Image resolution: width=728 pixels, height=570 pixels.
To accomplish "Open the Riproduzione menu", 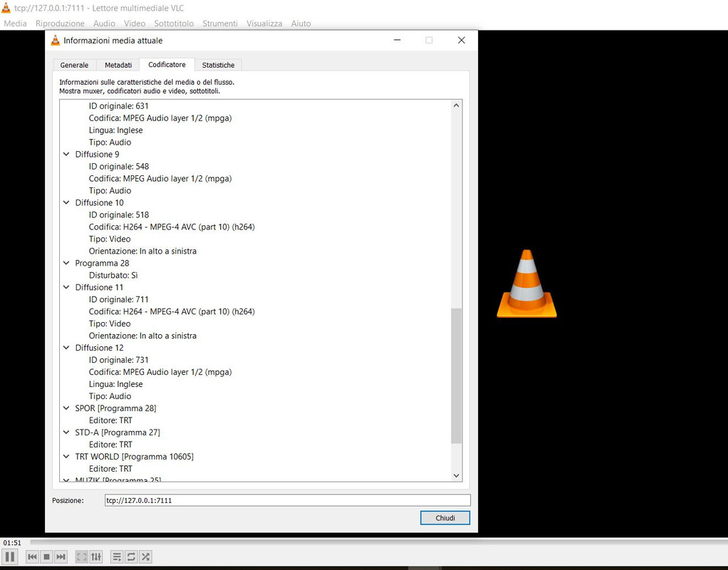I will click(x=60, y=24).
